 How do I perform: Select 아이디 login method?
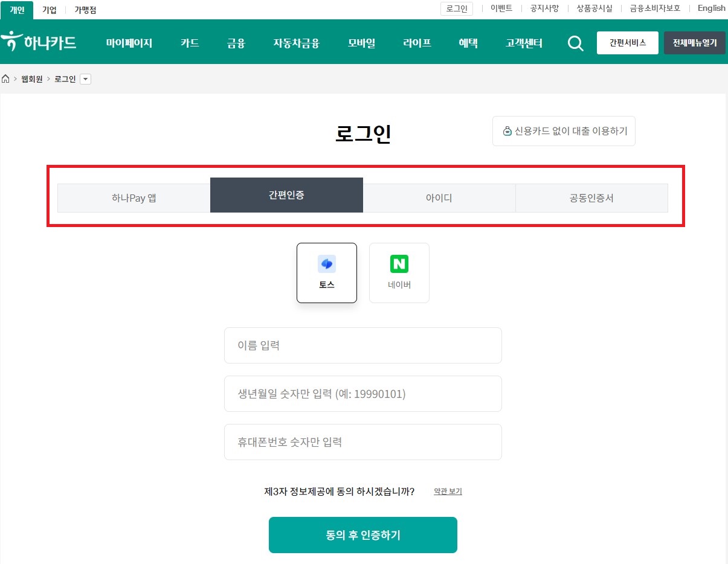click(x=439, y=197)
